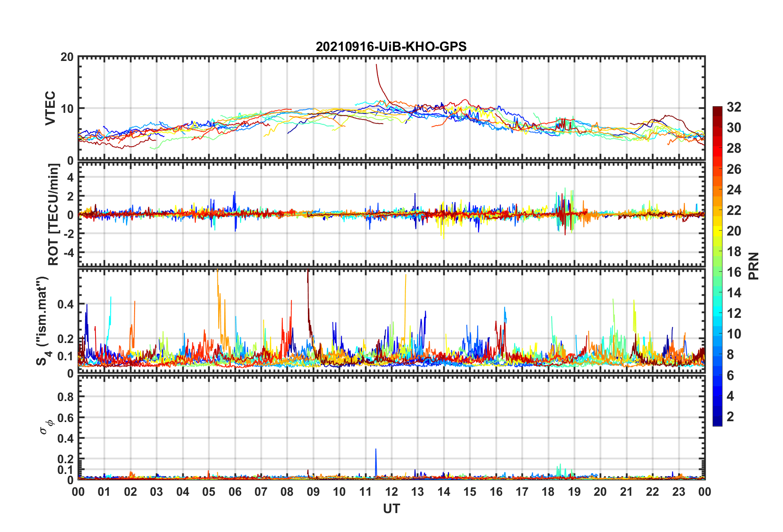Click S4 y-axis tick 0.4
The image size is (783, 532).
coord(65,304)
